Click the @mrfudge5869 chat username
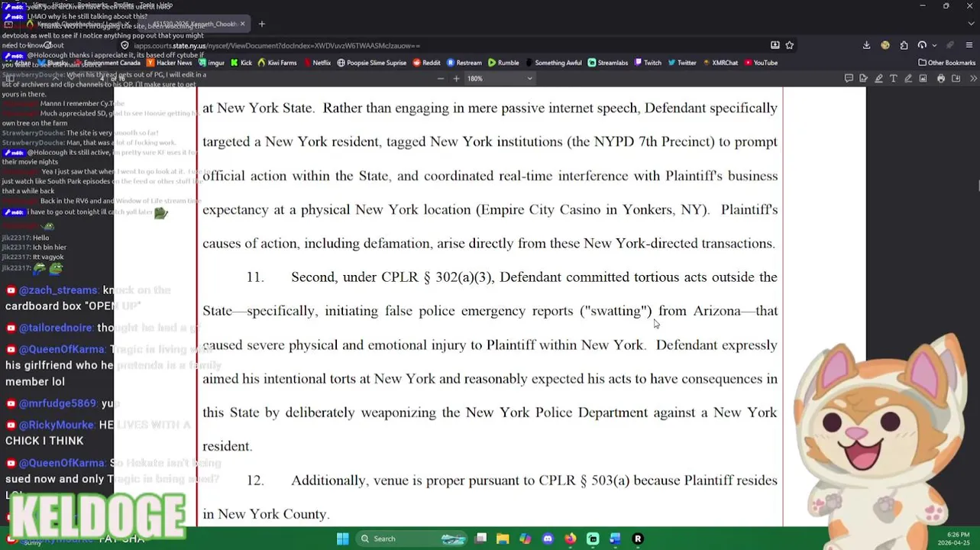The width and height of the screenshot is (980, 550). (58, 403)
